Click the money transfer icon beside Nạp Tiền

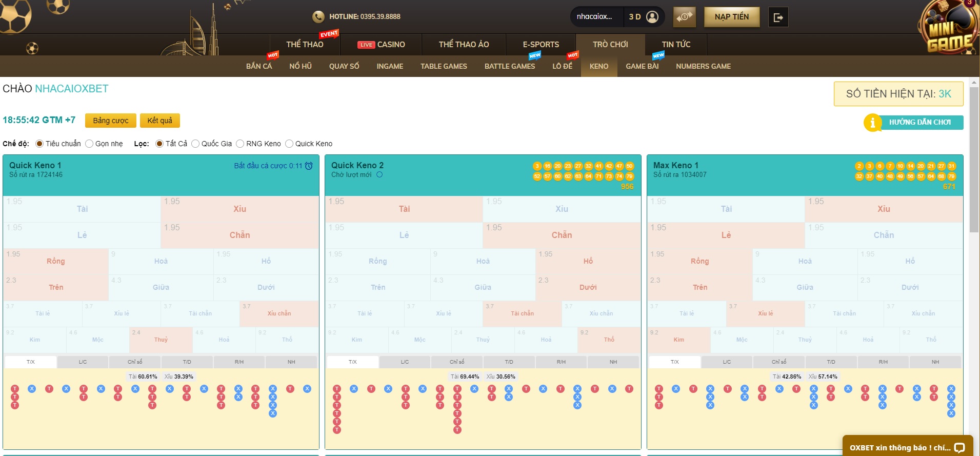click(684, 17)
